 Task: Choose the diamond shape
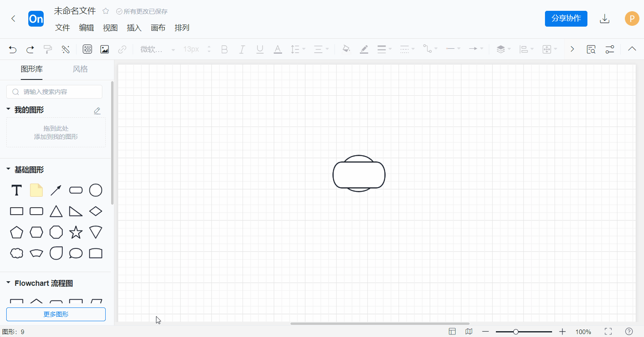[96, 211]
